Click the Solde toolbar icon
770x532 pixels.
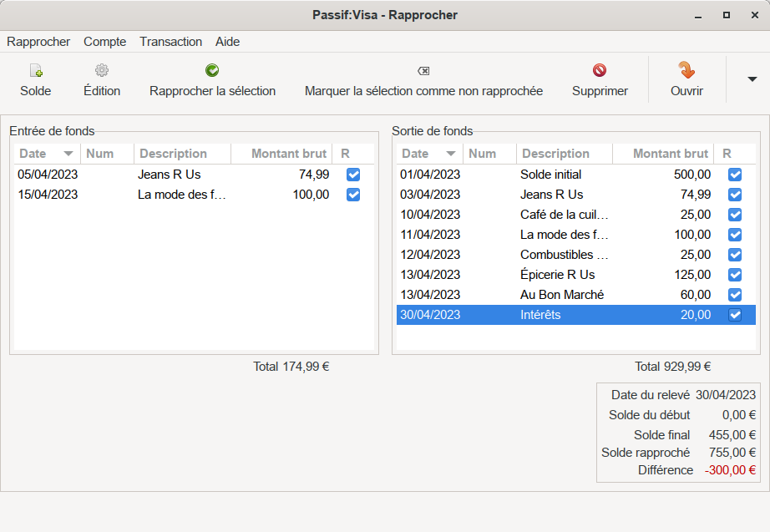[x=35, y=72]
